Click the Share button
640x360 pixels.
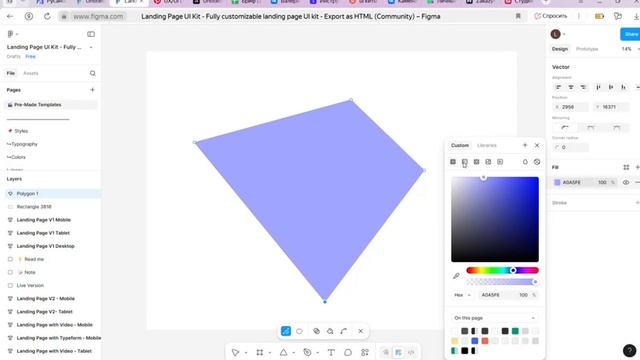(630, 34)
